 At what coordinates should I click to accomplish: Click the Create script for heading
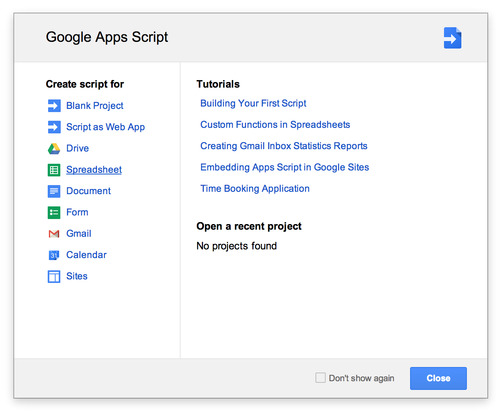click(x=85, y=84)
